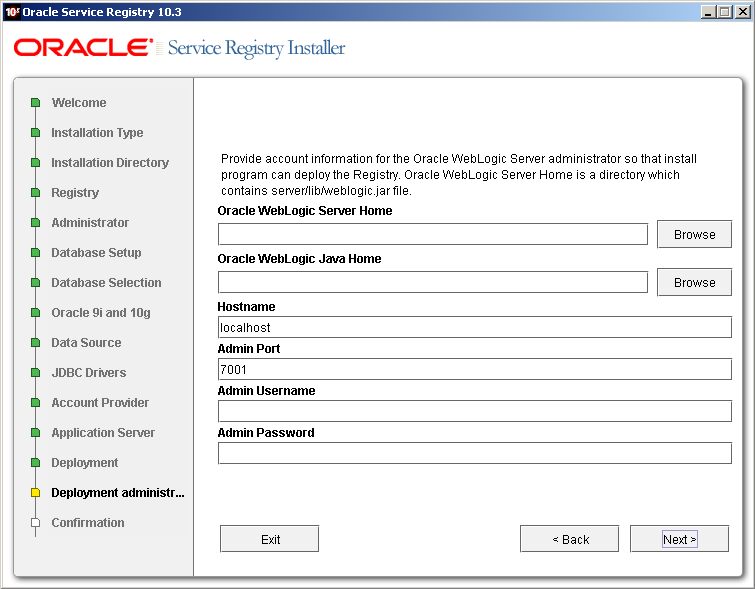The width and height of the screenshot is (755, 589).
Task: Click green marker next to Data Source
Action: pyautogui.click(x=35, y=342)
